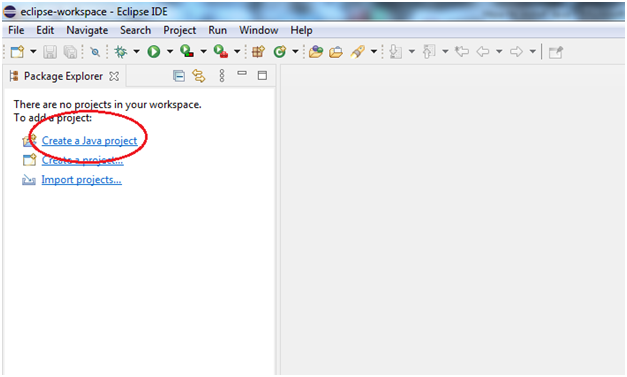Image resolution: width=627 pixels, height=377 pixels.
Task: Click the Debug bug icon
Action: click(x=120, y=52)
